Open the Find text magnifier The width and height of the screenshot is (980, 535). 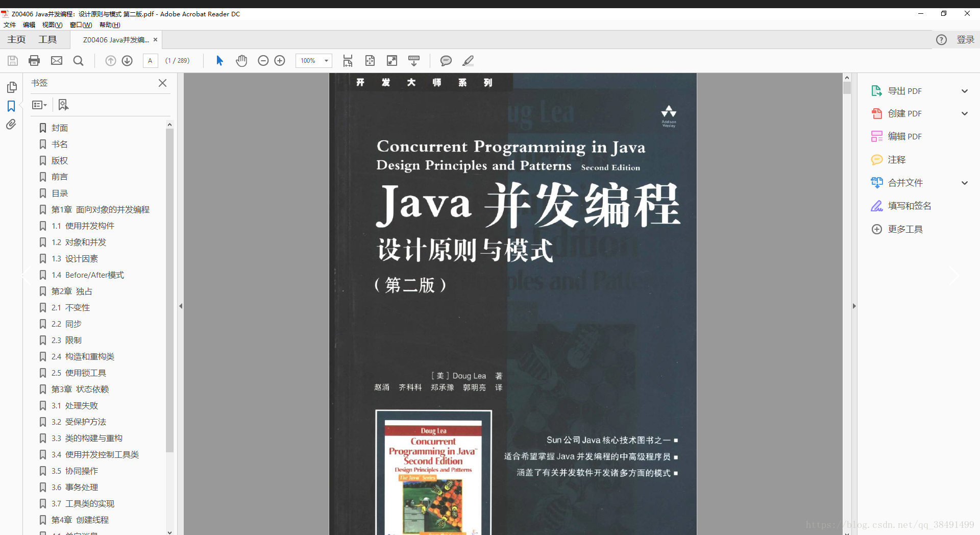(78, 61)
